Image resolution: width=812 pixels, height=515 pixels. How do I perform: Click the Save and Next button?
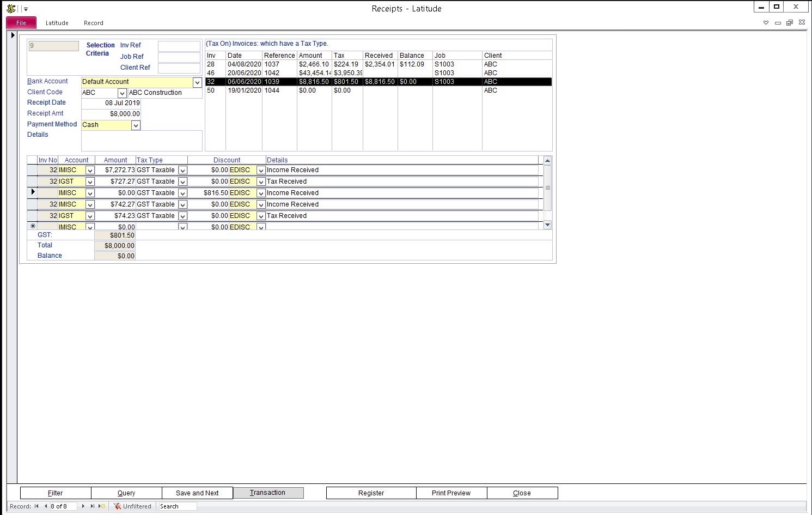click(197, 493)
